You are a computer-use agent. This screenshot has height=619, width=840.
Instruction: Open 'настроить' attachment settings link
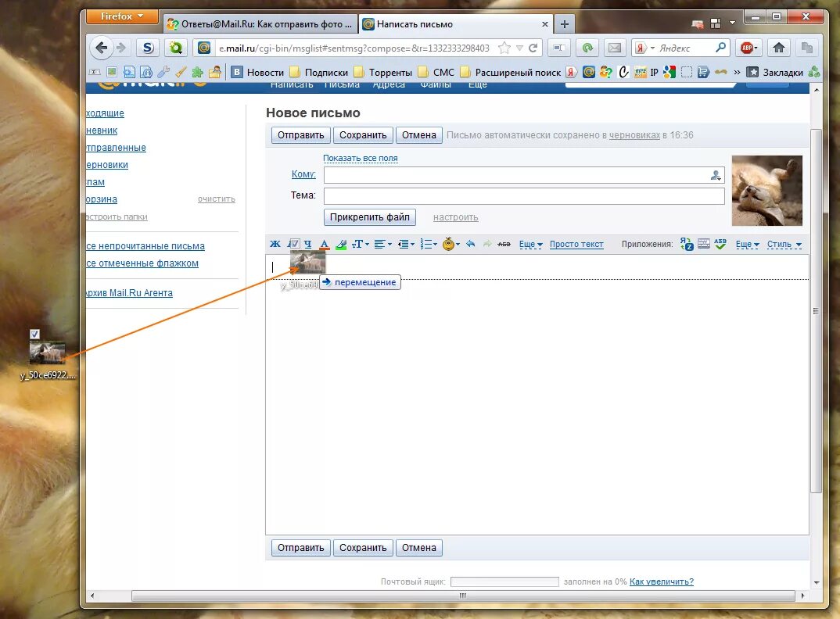pos(456,217)
